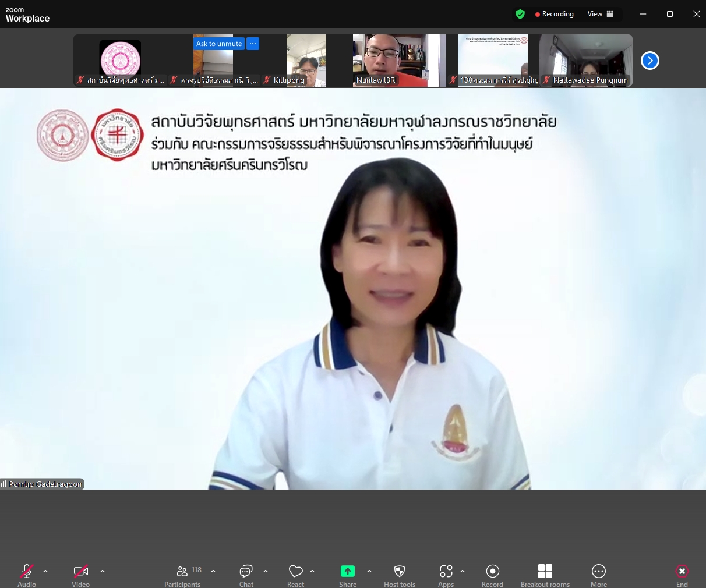Open Host tools shield icon
The image size is (706, 588).
400,571
